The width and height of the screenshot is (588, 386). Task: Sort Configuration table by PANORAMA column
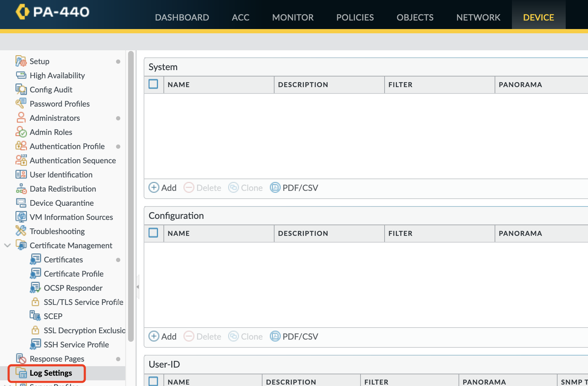pyautogui.click(x=541, y=233)
